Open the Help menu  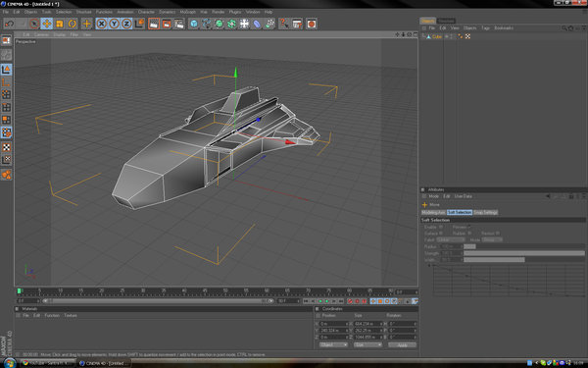pyautogui.click(x=269, y=12)
